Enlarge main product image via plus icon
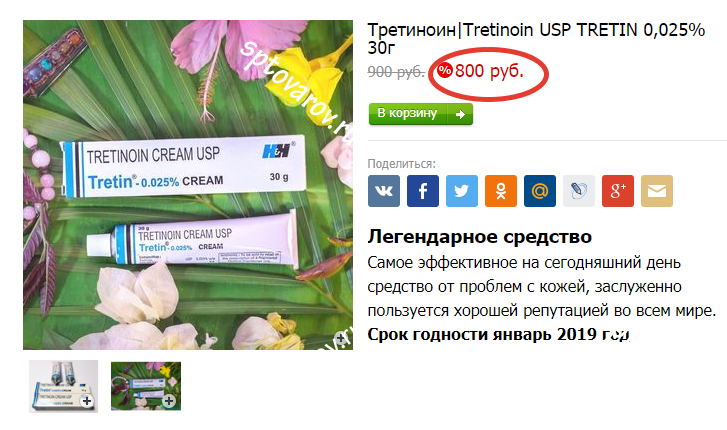The width and height of the screenshot is (727, 430). 341,339
